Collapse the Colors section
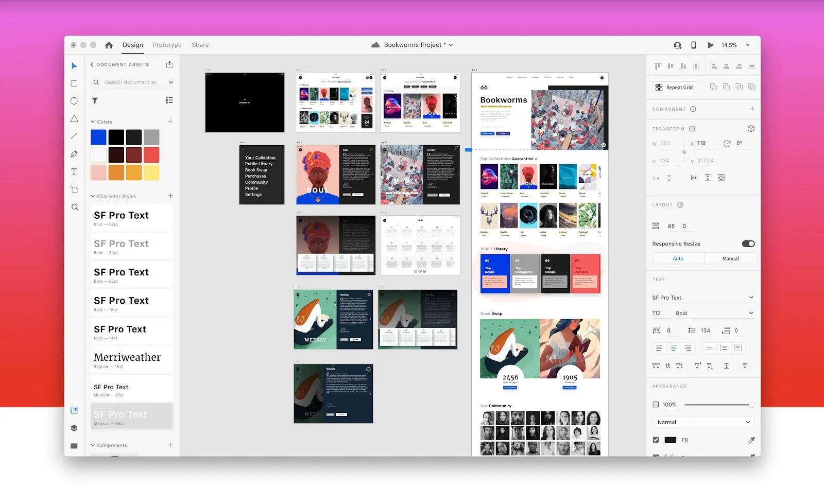Image resolution: width=824 pixels, height=504 pixels. 92,121
